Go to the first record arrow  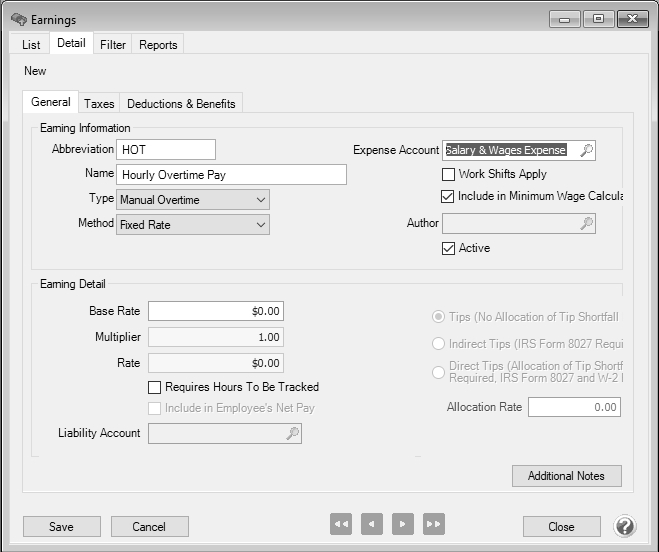341,525
